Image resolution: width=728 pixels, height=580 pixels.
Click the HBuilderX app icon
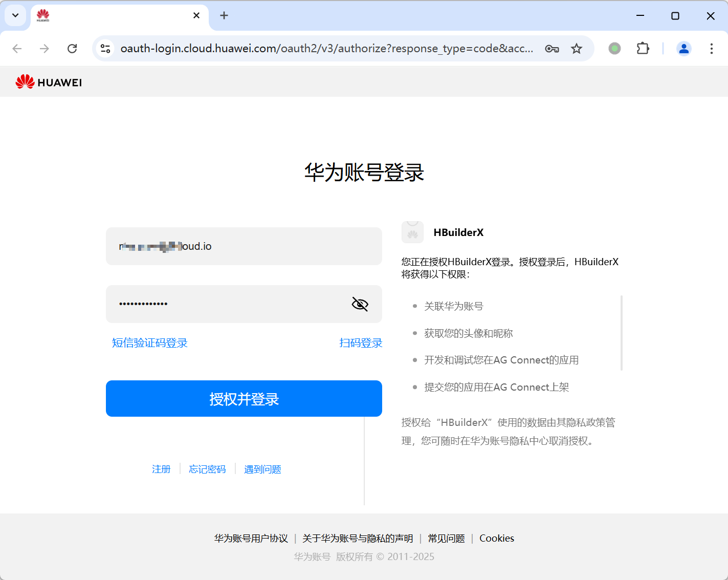click(x=412, y=232)
